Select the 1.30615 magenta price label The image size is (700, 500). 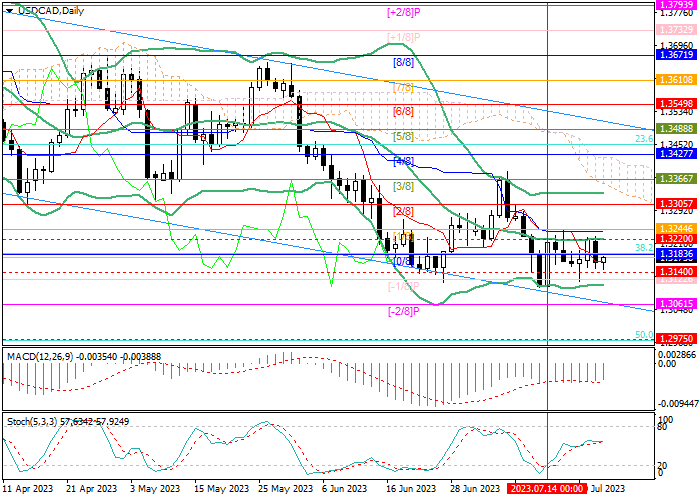[x=677, y=304]
